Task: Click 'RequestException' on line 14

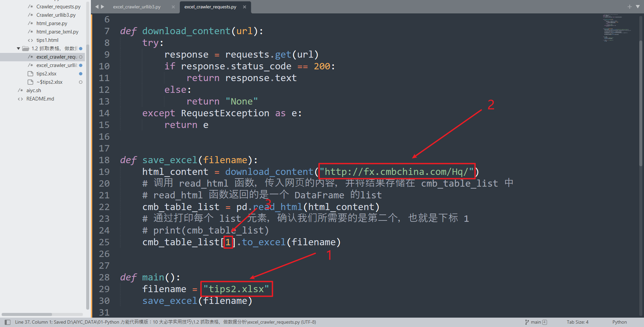Action: coord(225,113)
